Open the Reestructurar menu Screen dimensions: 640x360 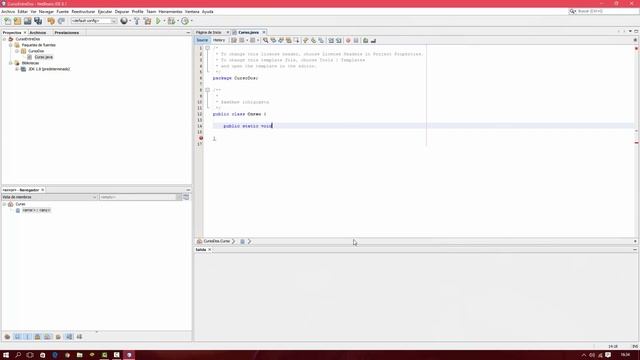pos(83,12)
